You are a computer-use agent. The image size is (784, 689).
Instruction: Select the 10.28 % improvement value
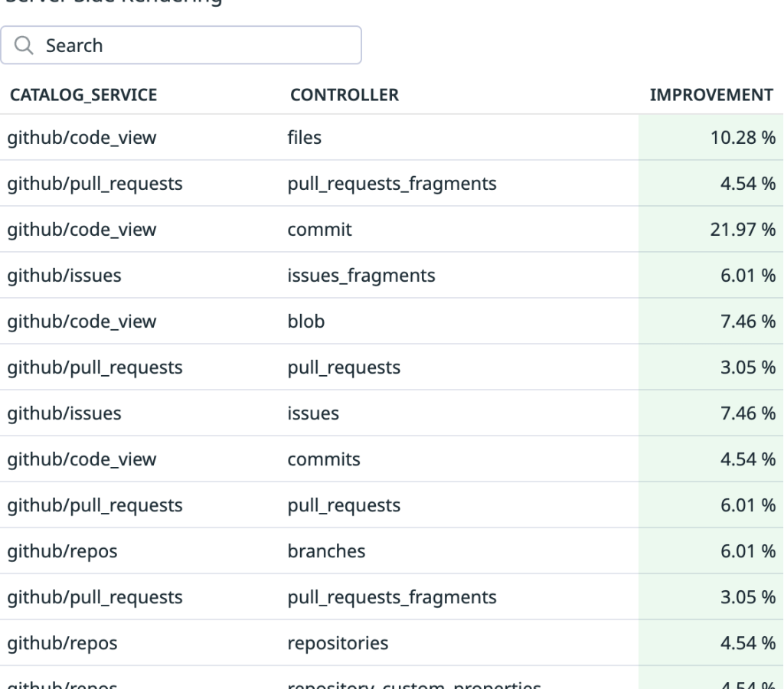tap(743, 138)
